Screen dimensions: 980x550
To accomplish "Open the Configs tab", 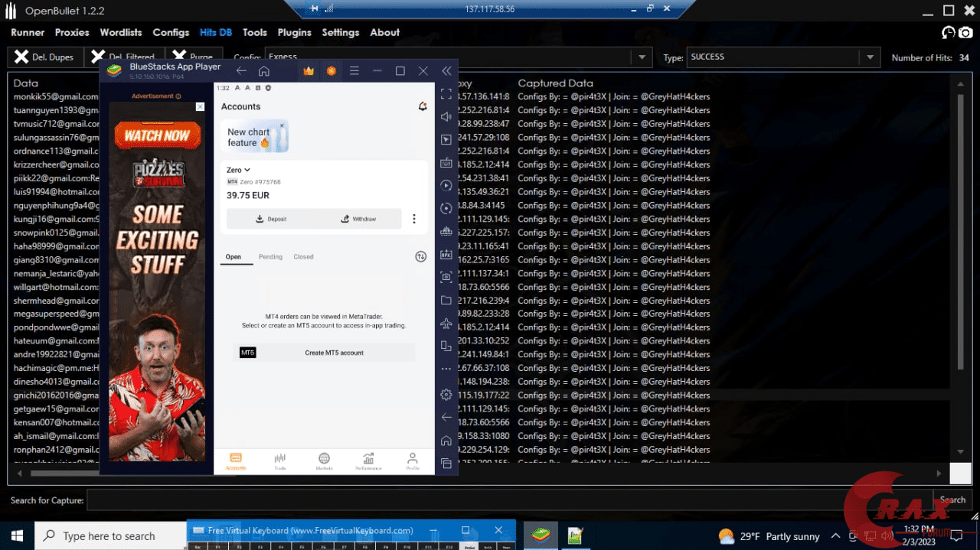I will [x=171, y=32].
